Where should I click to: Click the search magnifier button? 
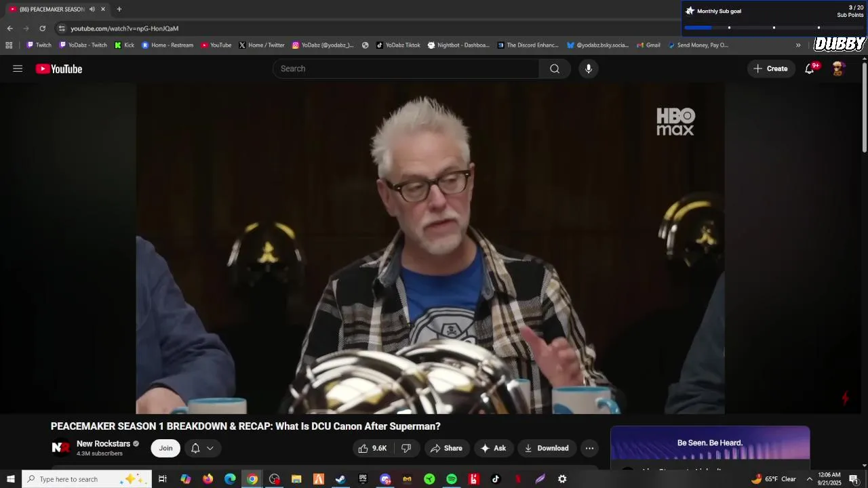coord(555,68)
